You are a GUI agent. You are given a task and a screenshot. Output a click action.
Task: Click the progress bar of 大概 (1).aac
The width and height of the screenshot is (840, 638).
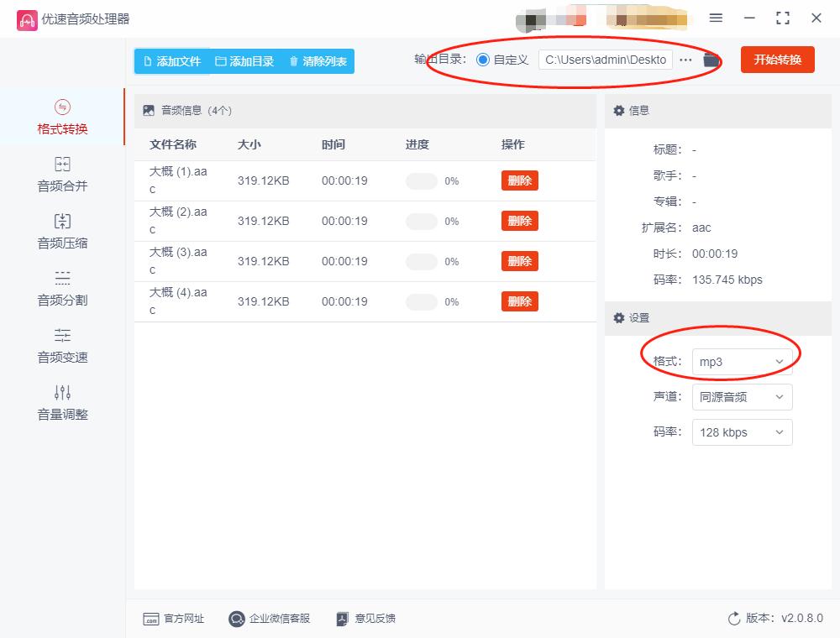(421, 180)
